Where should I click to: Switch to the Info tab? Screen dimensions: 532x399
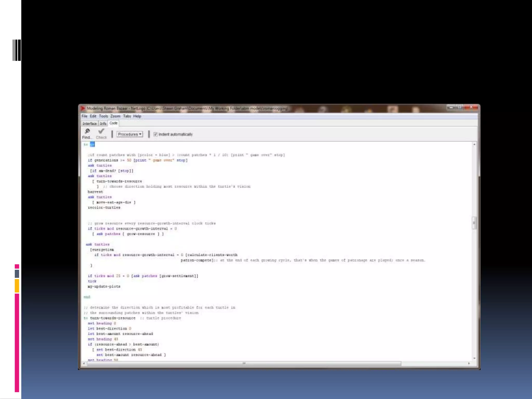coord(103,124)
